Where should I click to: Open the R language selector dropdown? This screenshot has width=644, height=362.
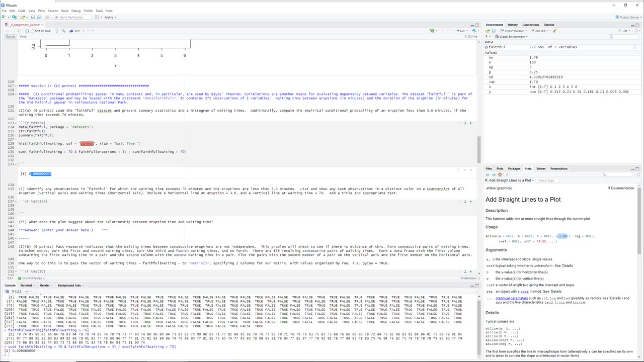[x=488, y=36]
